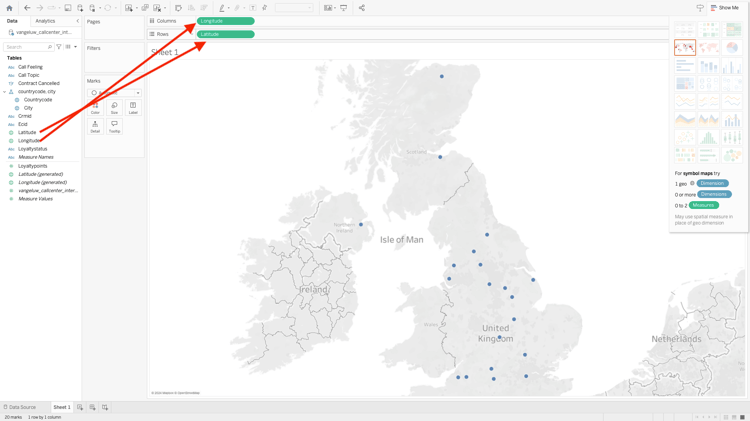This screenshot has width=750, height=421.
Task: Create a new worksheet from the toolbar
Action: 128,8
